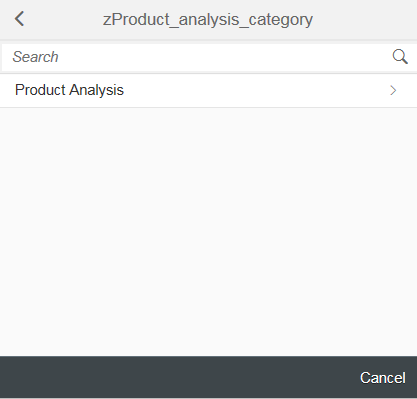Open Product Analysis category entry
Viewport: 417px width, 399px height.
coord(208,90)
